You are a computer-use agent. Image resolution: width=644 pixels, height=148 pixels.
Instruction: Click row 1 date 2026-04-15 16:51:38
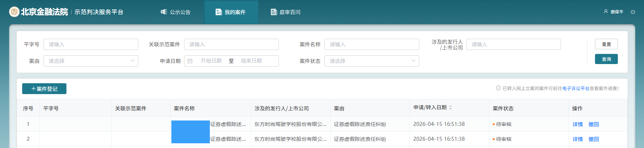tap(439, 124)
